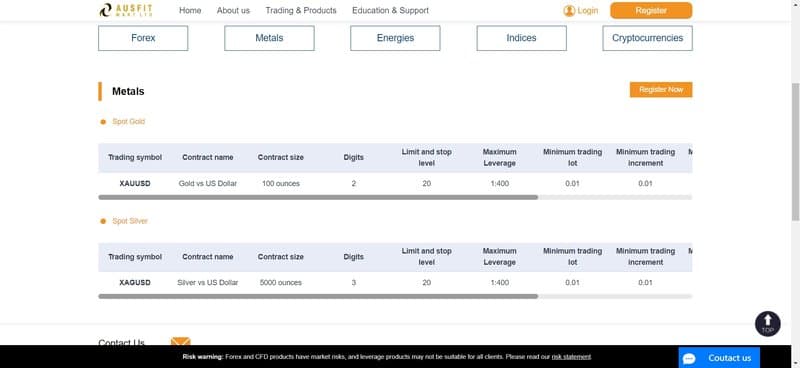The height and width of the screenshot is (368, 800).
Task: Select the Forex category tab
Action: 143,38
